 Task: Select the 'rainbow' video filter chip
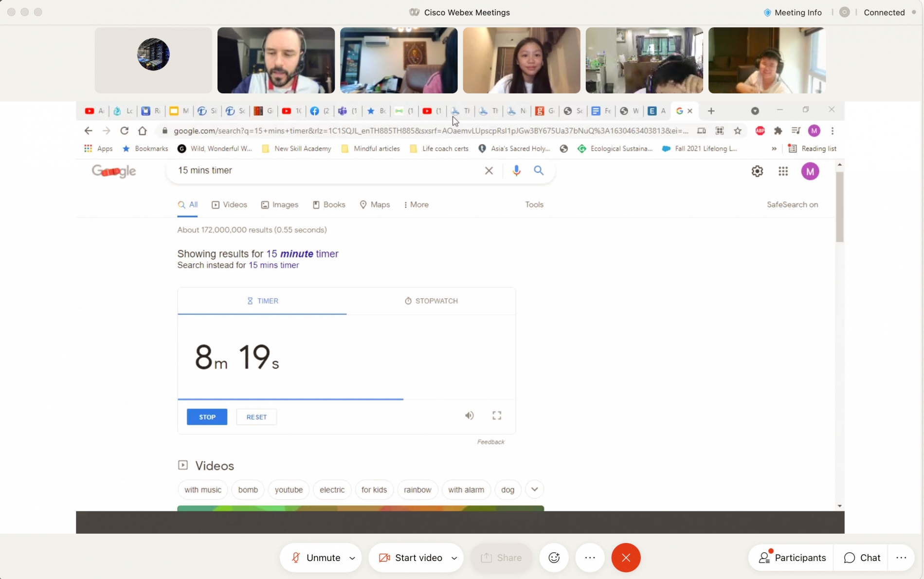point(417,489)
